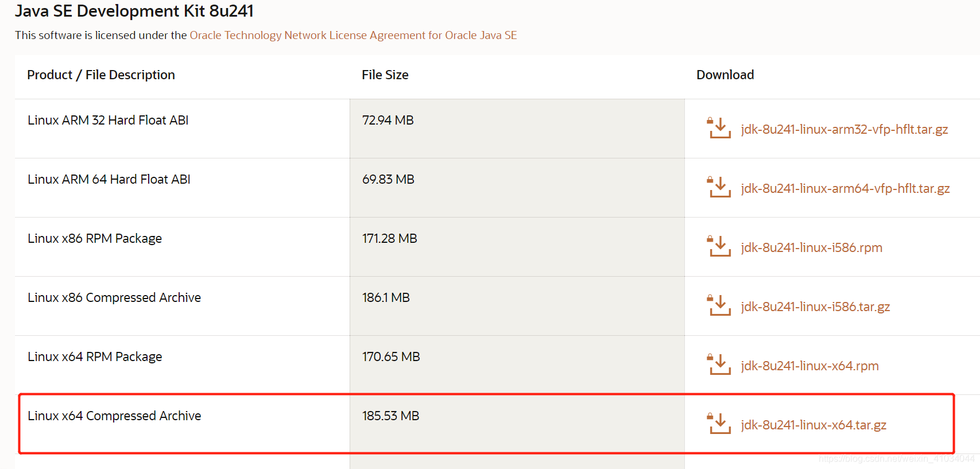Click the 'Download' column header

coord(725,75)
